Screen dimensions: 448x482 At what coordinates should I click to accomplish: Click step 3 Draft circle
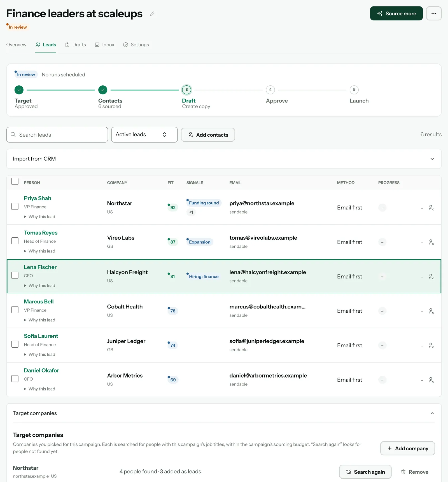point(186,90)
